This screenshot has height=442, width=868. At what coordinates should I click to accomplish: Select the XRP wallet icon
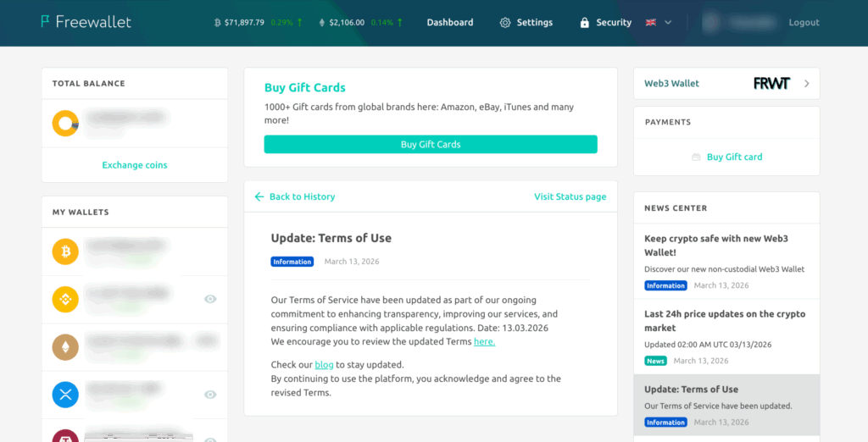[65, 395]
